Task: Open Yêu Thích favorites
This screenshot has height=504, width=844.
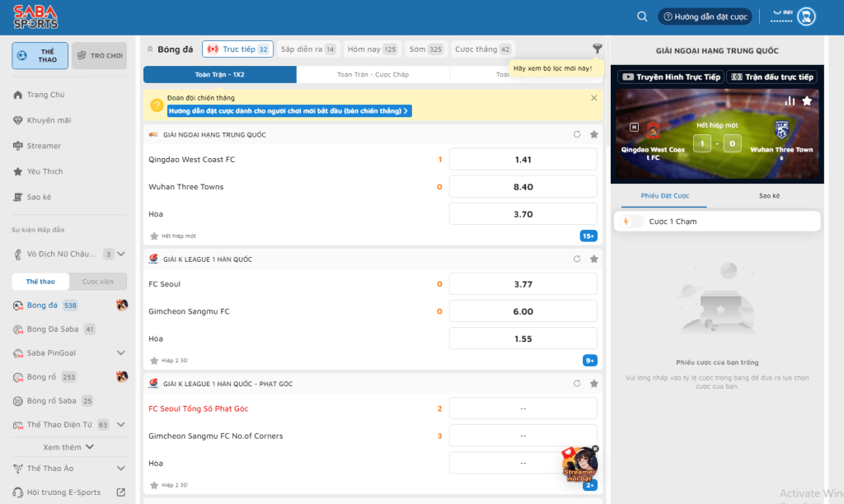Action: coord(45,171)
